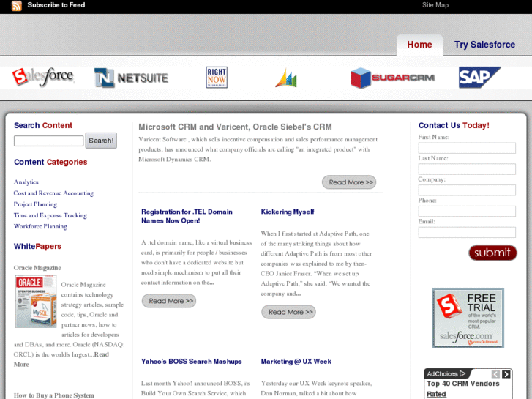Click Read More under Oracle Magazine text
The width and height of the screenshot is (532, 399).
click(x=61, y=359)
